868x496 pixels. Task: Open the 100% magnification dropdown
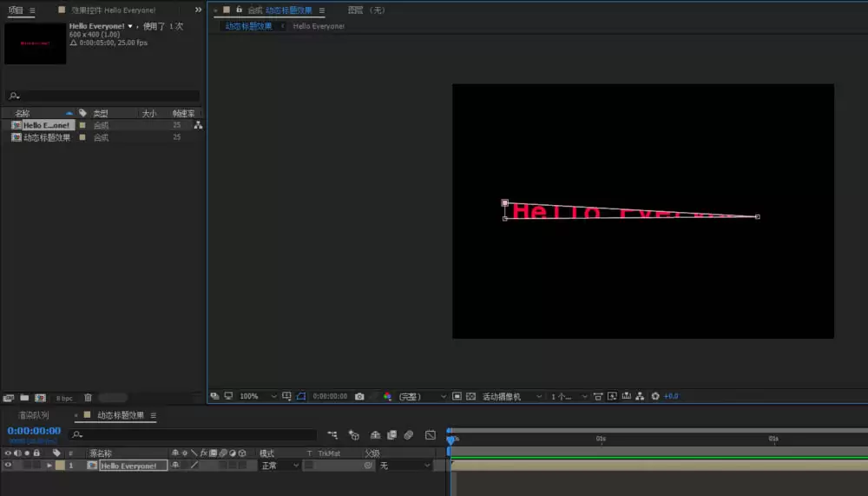258,396
